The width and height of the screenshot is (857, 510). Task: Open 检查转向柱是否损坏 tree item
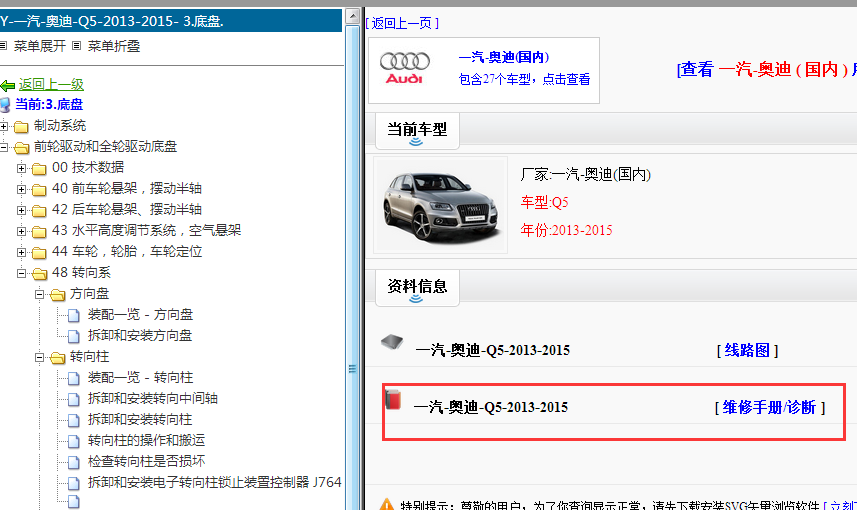point(146,461)
